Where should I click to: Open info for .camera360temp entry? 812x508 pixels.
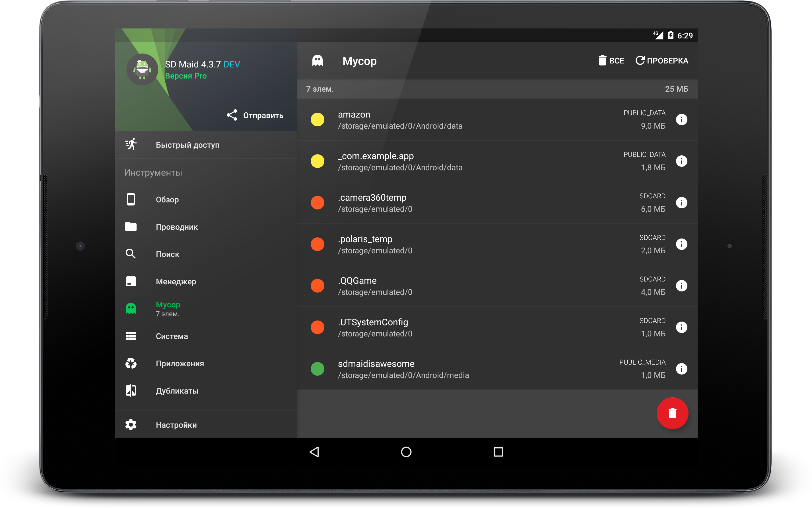(681, 203)
